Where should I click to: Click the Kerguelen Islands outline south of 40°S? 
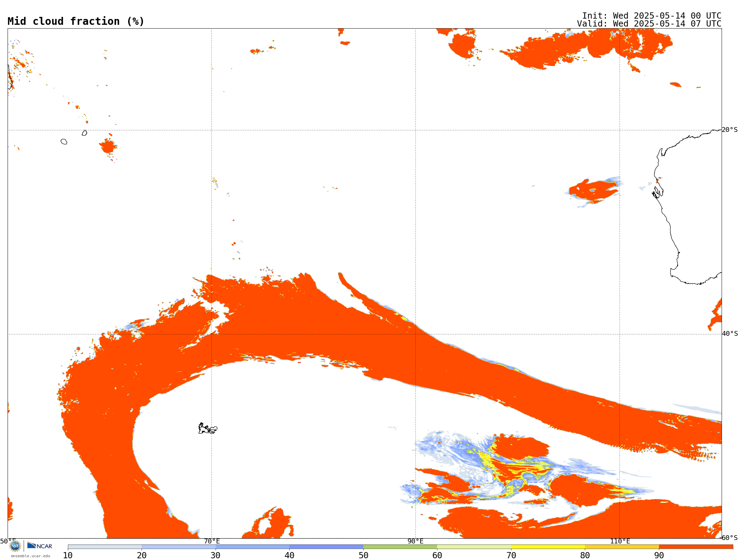(208, 428)
